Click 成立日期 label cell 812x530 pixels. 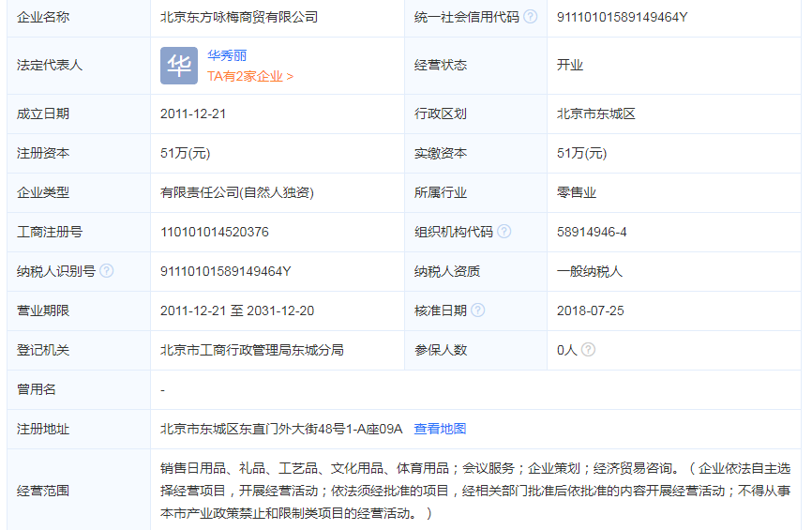79,114
